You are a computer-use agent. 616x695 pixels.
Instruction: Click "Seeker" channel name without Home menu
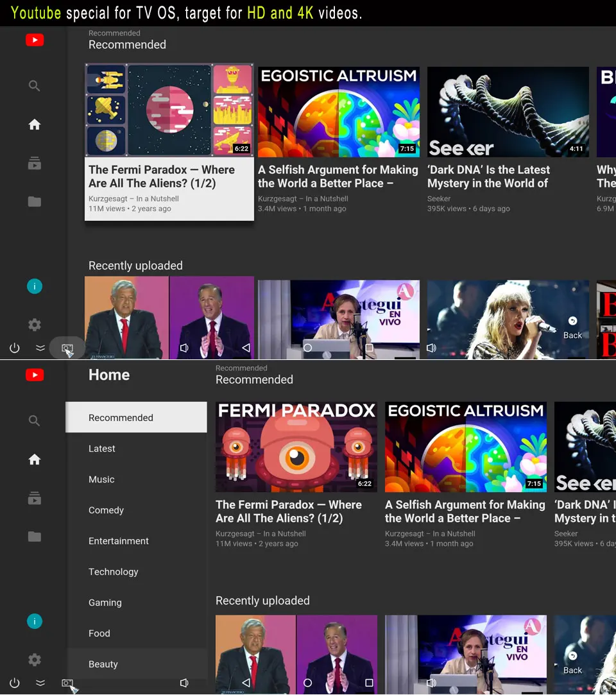click(x=439, y=198)
